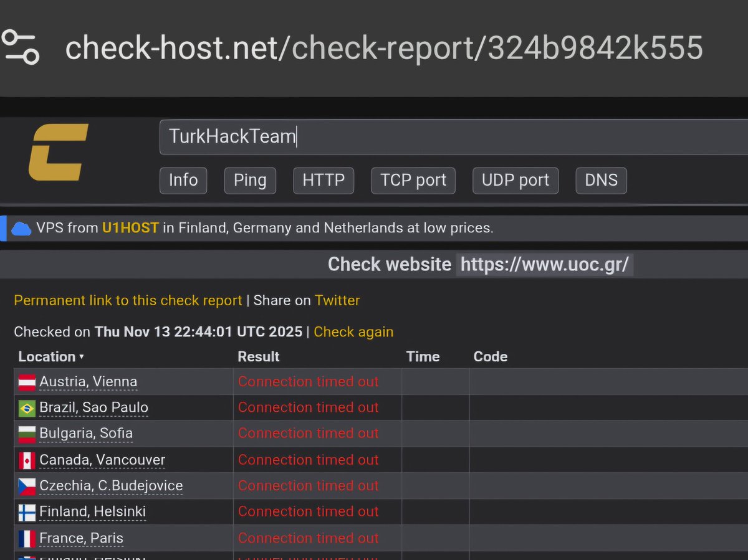The height and width of the screenshot is (560, 748).
Task: Open Permanent link to this check report
Action: [x=128, y=301]
